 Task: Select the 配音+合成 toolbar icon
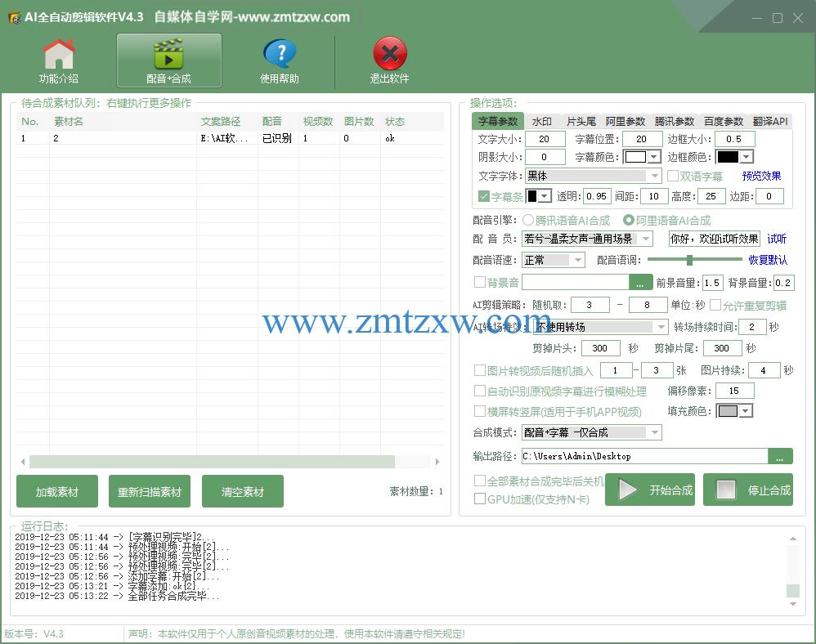click(x=168, y=55)
